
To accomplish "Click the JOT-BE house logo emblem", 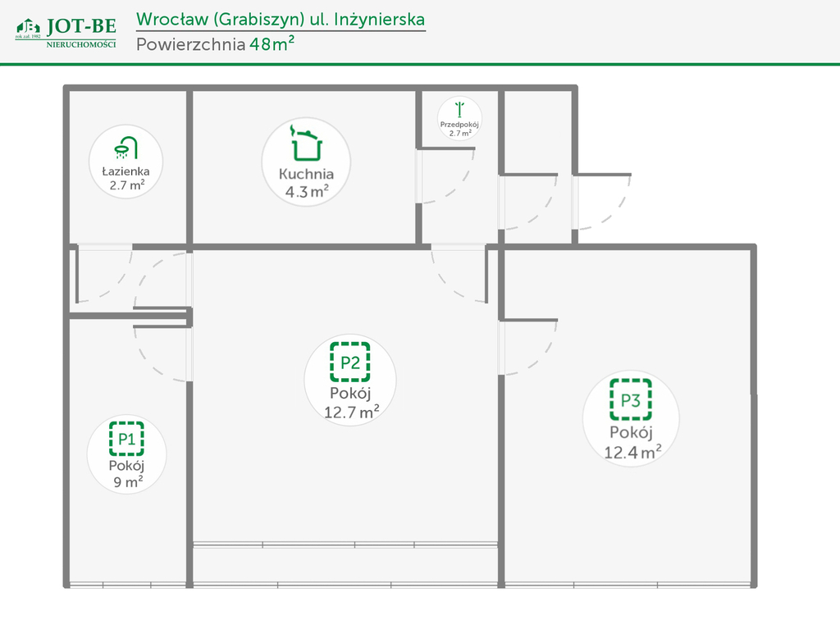I will click(x=28, y=29).
